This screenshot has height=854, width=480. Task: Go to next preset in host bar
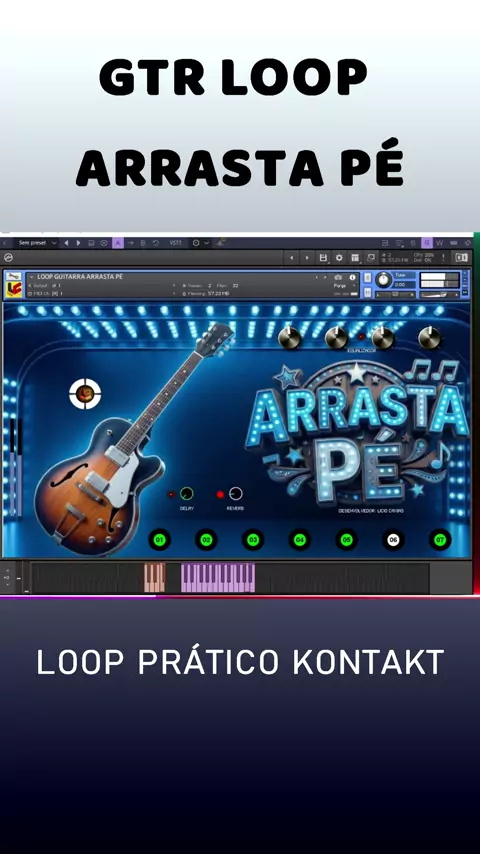(78, 243)
